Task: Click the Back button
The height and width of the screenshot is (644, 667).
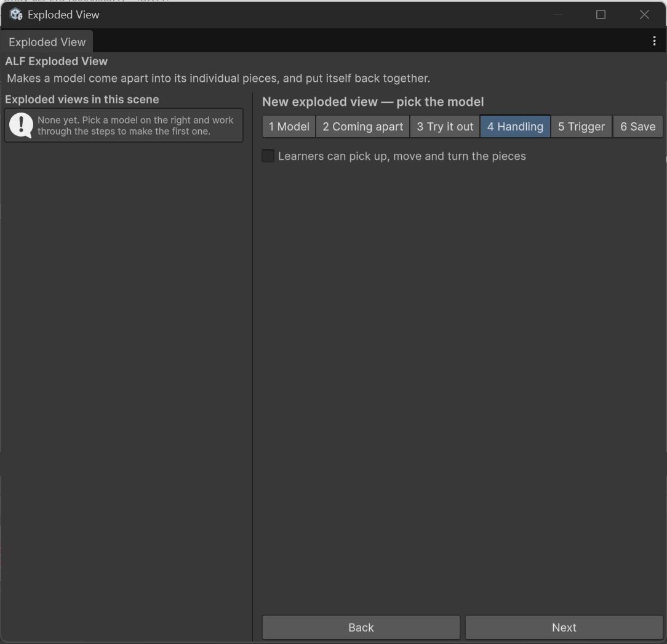Action: point(361,627)
